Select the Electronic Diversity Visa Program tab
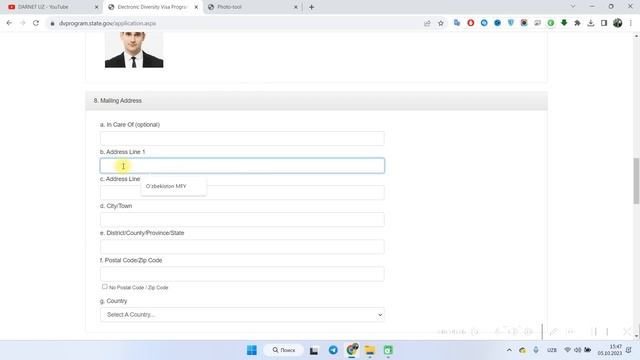Screen dimensions: 640x360 (x=152, y=7)
